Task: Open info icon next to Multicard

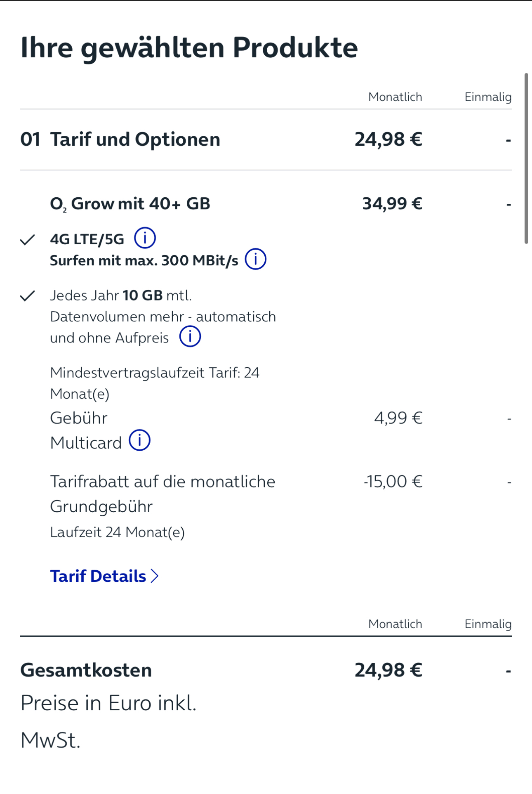Action: pos(140,440)
